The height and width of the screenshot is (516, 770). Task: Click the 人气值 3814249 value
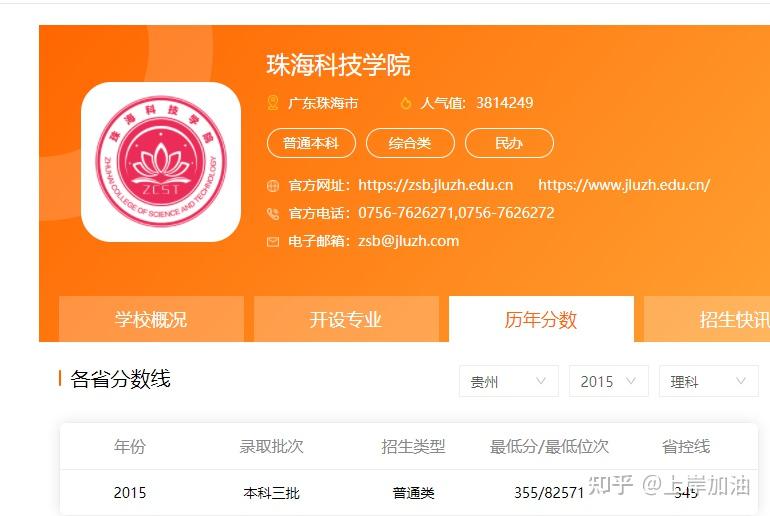(x=505, y=103)
